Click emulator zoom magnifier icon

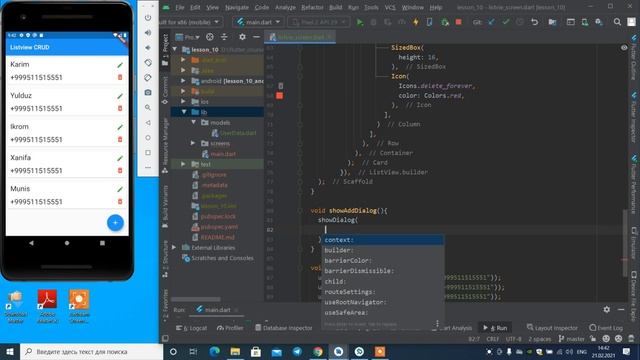pyautogui.click(x=148, y=107)
